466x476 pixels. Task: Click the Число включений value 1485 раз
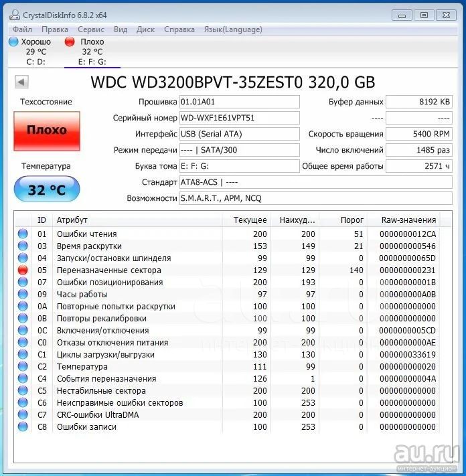click(419, 150)
